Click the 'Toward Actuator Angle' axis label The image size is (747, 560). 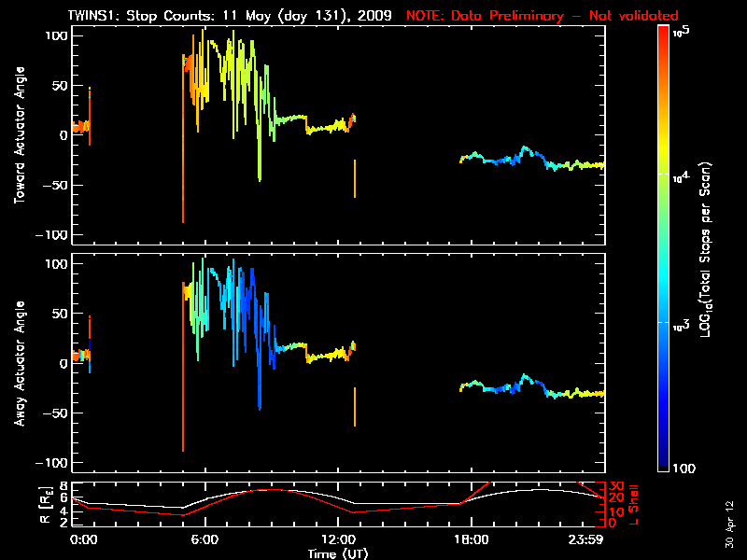[x=20, y=135]
